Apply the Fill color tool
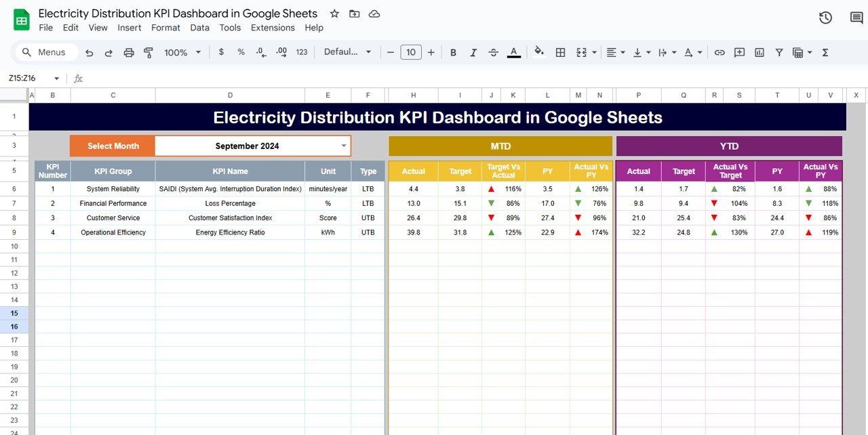 (539, 52)
